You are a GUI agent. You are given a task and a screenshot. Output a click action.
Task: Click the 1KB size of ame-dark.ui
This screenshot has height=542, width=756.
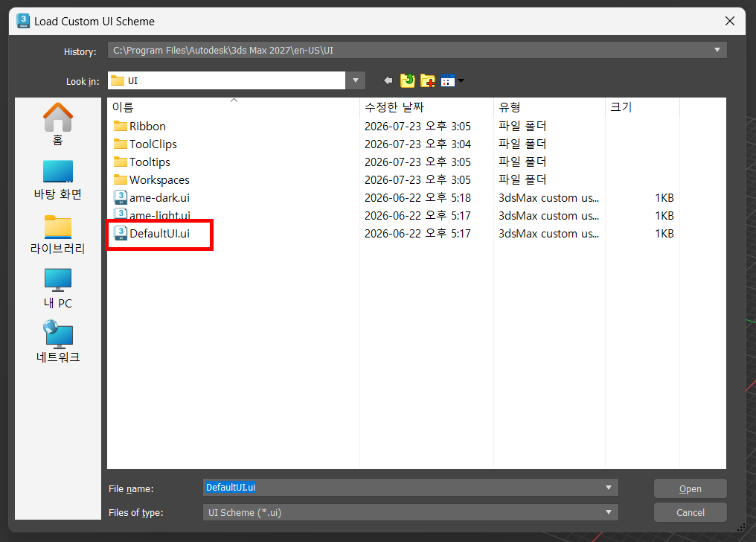coord(664,198)
